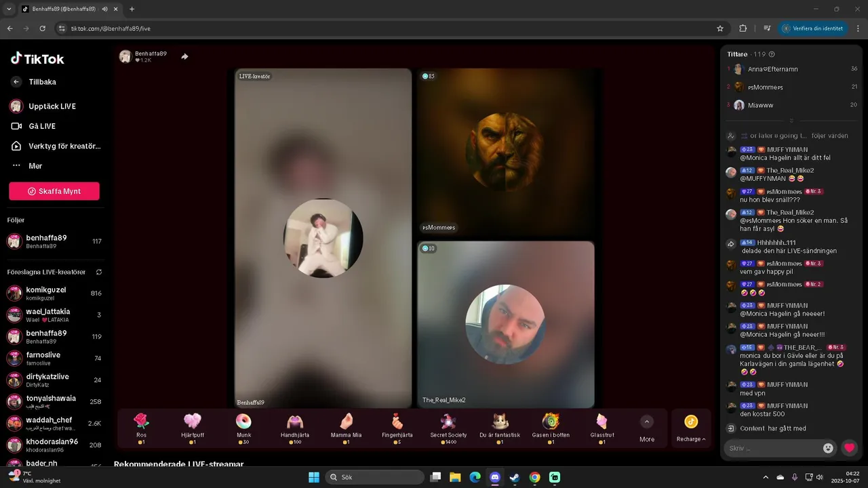Open the Recharge coins panel
This screenshot has height=488, width=868.
(690, 428)
